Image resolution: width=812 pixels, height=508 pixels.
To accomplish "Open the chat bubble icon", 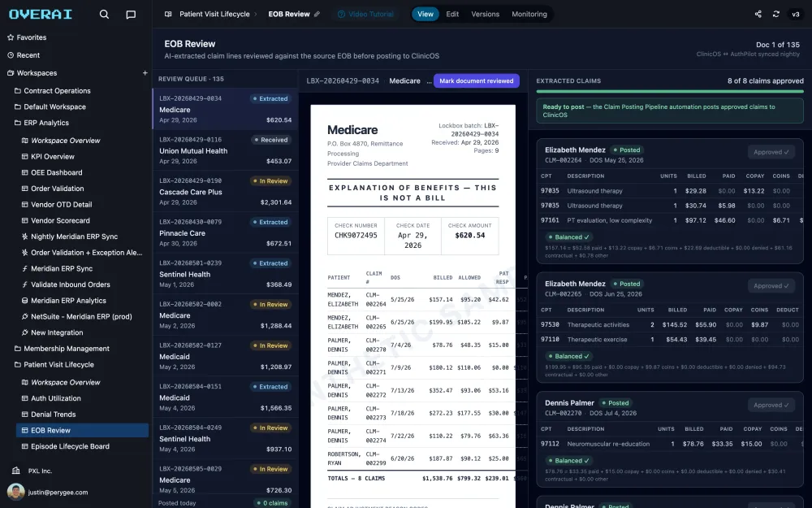I will click(x=131, y=15).
